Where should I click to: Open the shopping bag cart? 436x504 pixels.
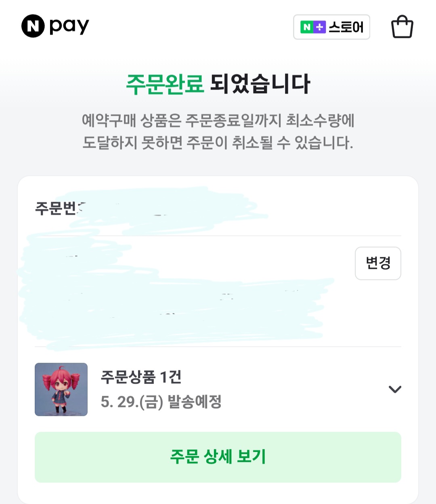402,27
